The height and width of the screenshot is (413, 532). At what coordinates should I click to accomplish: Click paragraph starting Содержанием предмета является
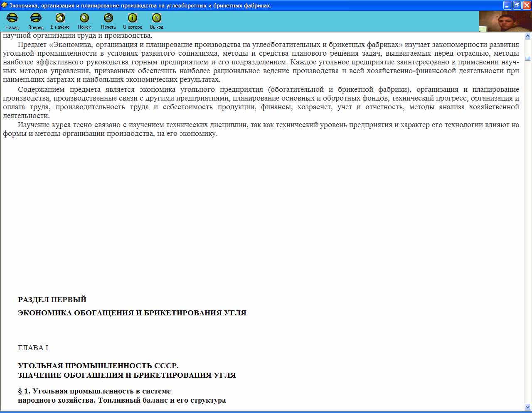click(261, 103)
